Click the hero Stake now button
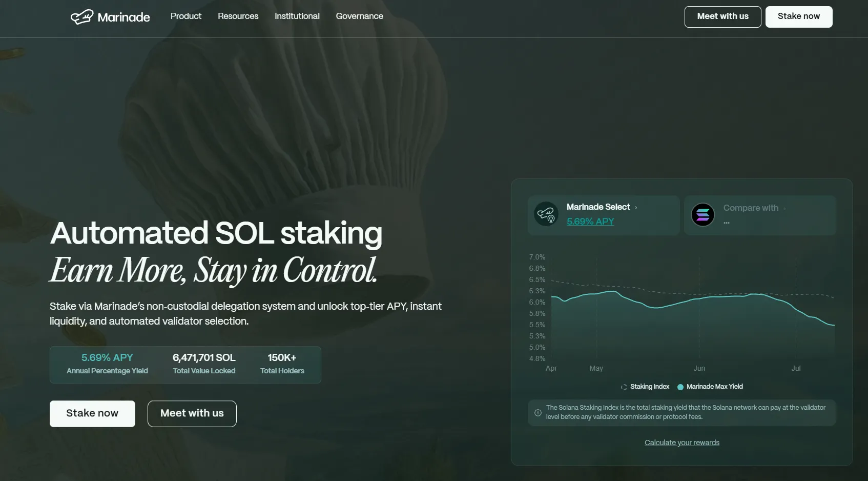The image size is (868, 481). (92, 414)
